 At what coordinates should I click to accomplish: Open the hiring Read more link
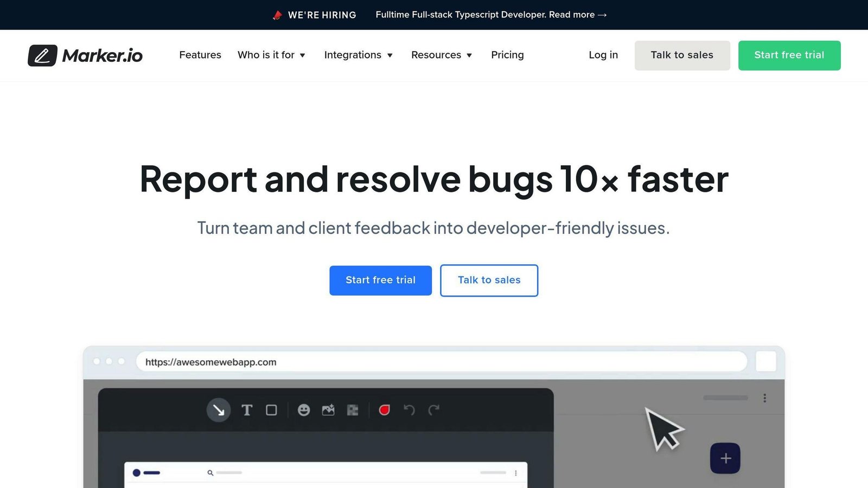coord(578,15)
